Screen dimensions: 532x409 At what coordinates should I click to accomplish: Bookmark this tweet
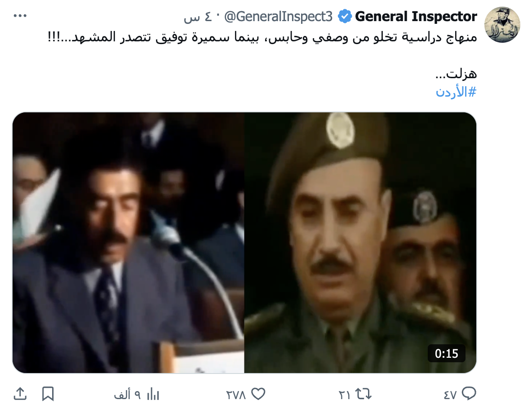[x=48, y=394]
